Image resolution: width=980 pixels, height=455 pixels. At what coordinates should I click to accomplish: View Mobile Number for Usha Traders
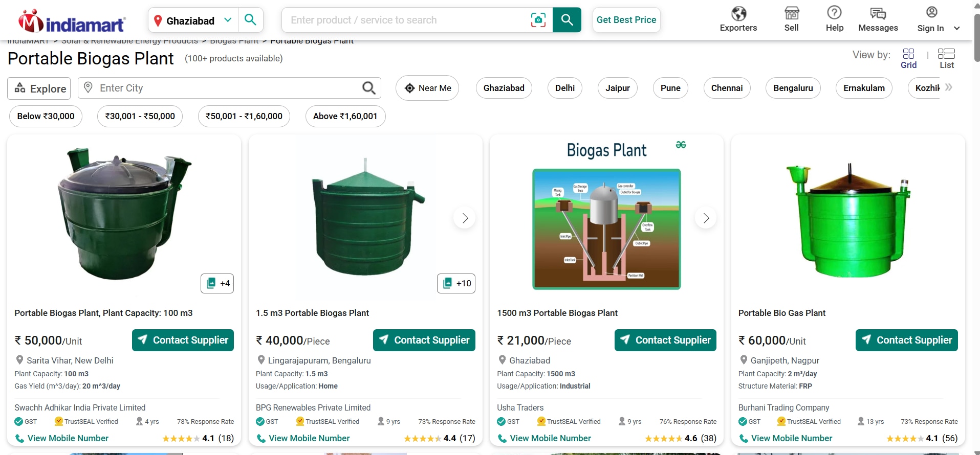pos(550,438)
